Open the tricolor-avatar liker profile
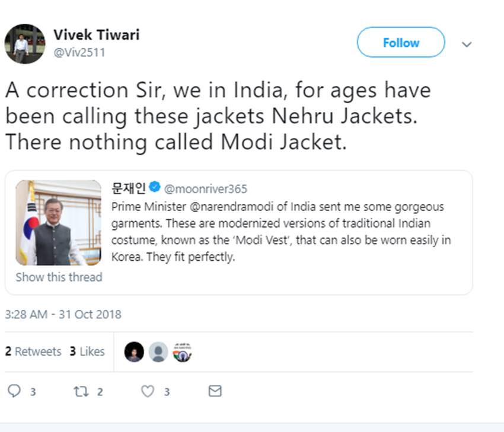 [x=182, y=352]
